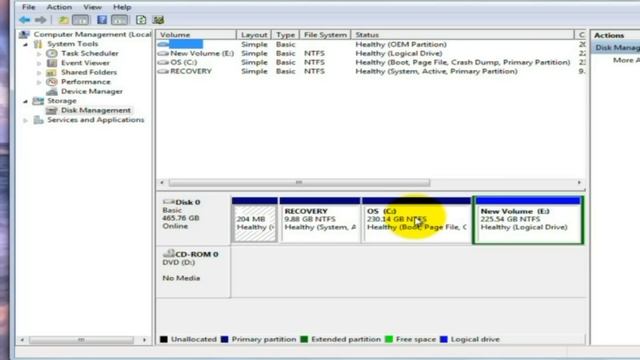Click the Primary partition legend swatch
The width and height of the screenshot is (640, 360).
pos(224,339)
